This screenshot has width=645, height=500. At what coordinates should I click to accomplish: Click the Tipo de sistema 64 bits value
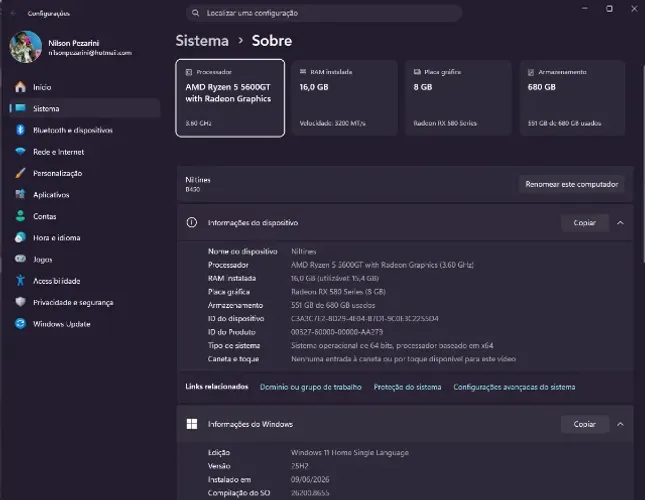pyautogui.click(x=392, y=345)
